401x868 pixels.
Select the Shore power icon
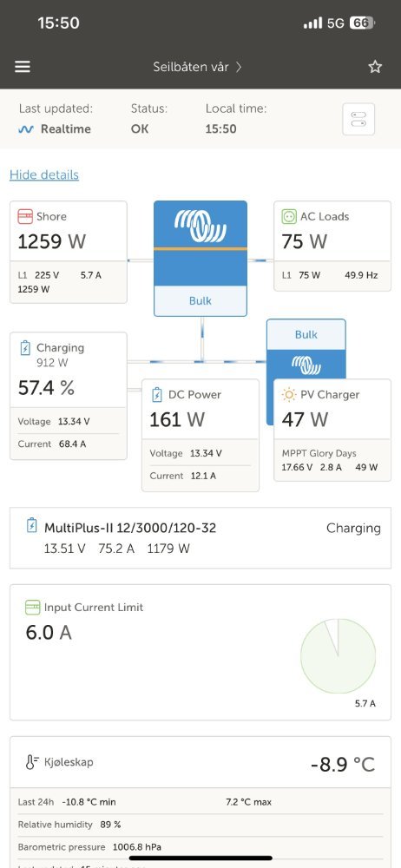pyautogui.click(x=25, y=216)
